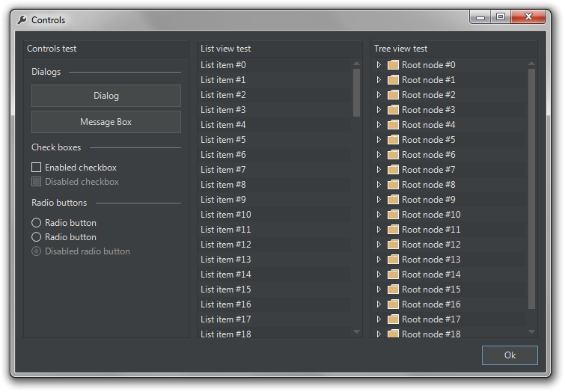The width and height of the screenshot is (565, 392).
Task: Click the folder icon beside Root node #5
Action: [x=393, y=140]
